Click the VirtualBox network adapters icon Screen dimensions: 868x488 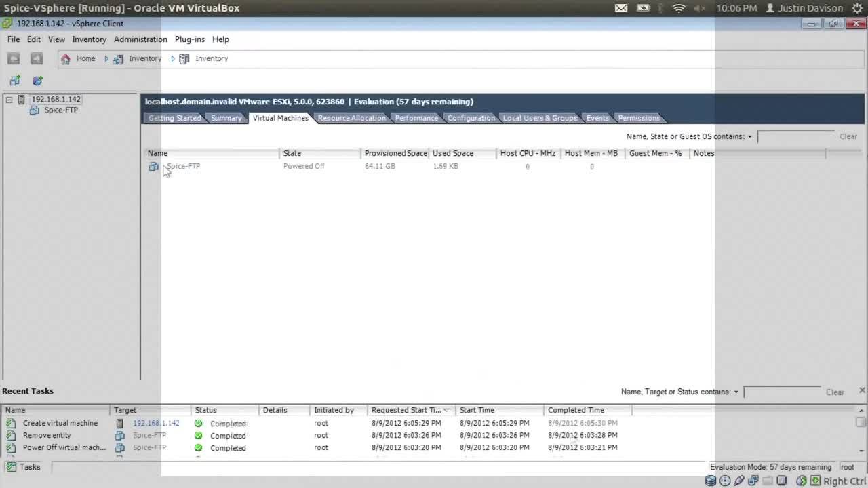click(753, 481)
